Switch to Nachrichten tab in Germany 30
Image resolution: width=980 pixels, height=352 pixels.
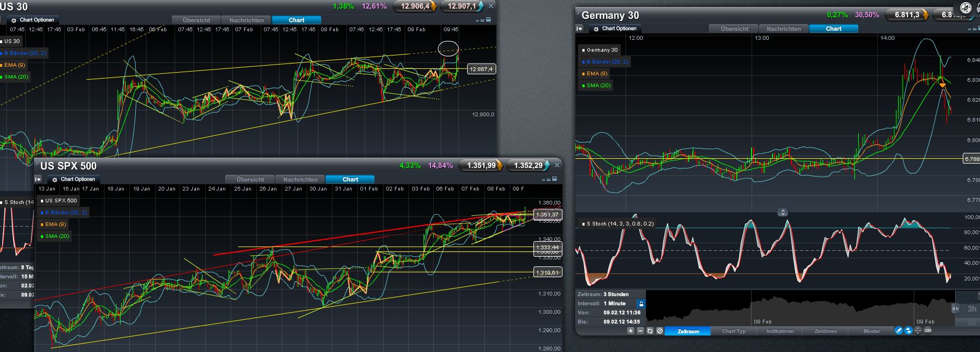pyautogui.click(x=784, y=29)
